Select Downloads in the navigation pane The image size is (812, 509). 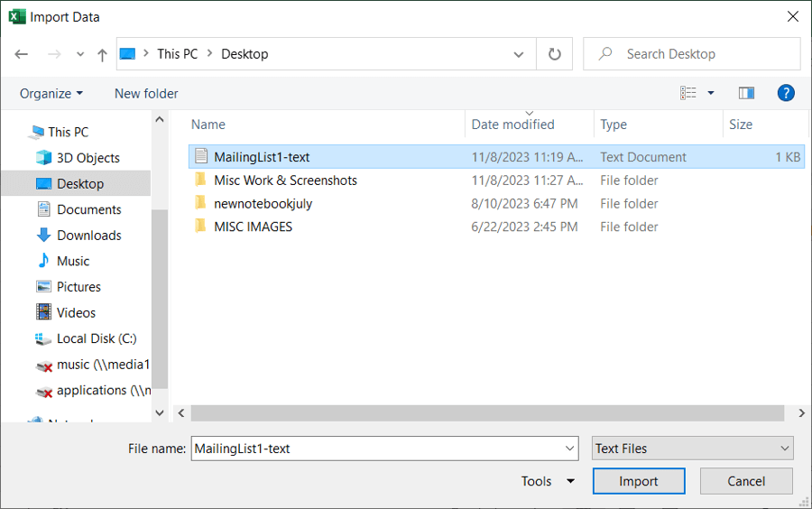click(88, 236)
